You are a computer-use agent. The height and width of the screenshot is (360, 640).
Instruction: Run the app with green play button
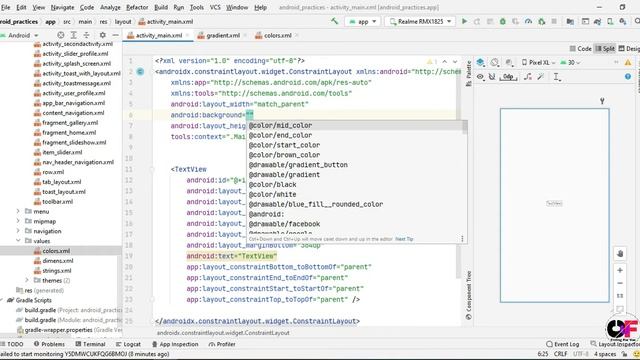(x=464, y=21)
